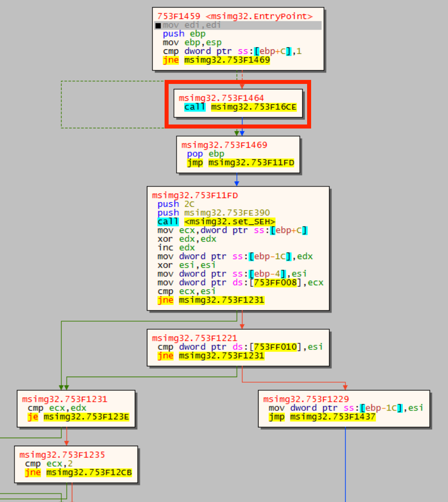Click the jmp msimg32.753F1437 instruction
The image size is (448, 502).
(x=322, y=417)
